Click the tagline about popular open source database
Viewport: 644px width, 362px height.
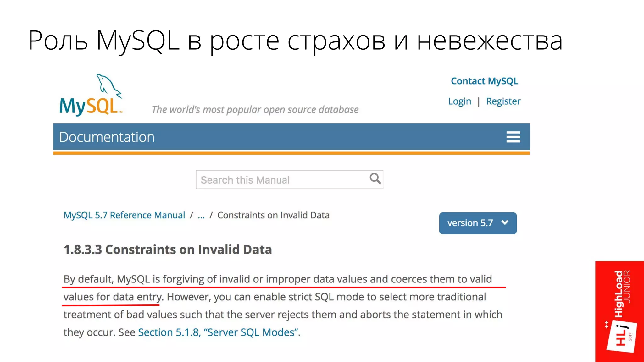pyautogui.click(x=255, y=110)
